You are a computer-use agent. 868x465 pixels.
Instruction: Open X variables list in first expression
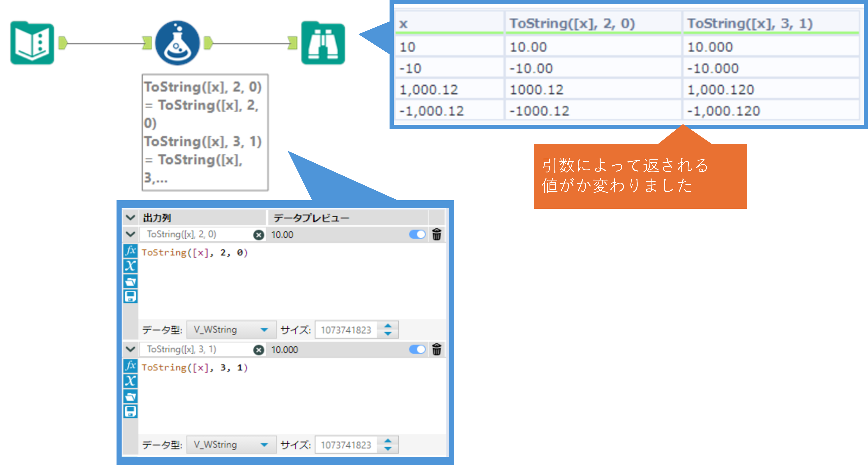tap(130, 266)
